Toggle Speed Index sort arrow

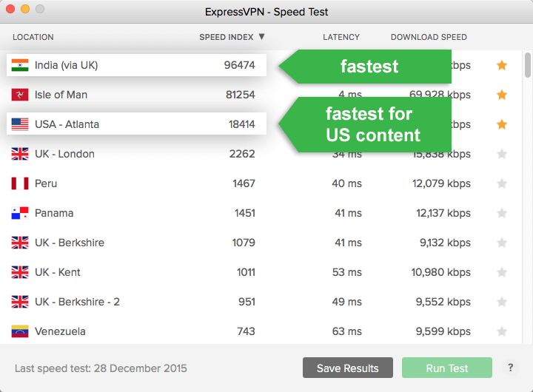[x=261, y=37]
